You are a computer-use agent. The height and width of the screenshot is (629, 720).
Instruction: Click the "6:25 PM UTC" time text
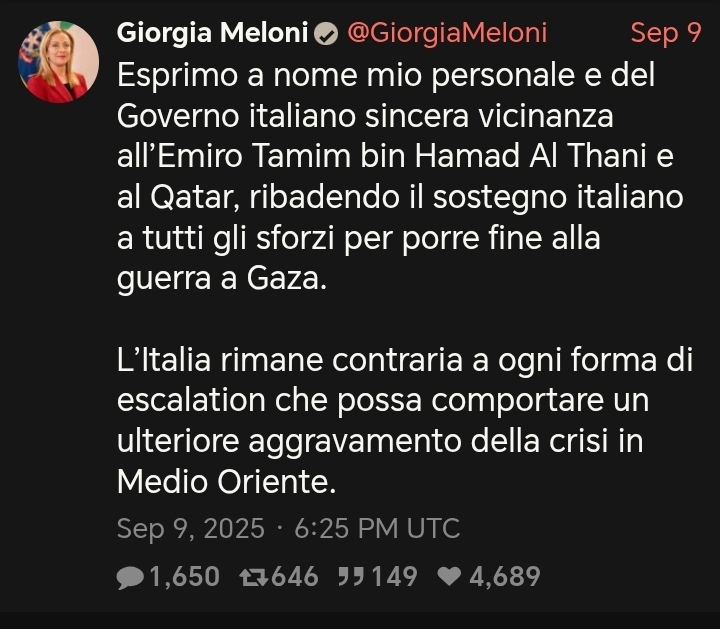(377, 528)
